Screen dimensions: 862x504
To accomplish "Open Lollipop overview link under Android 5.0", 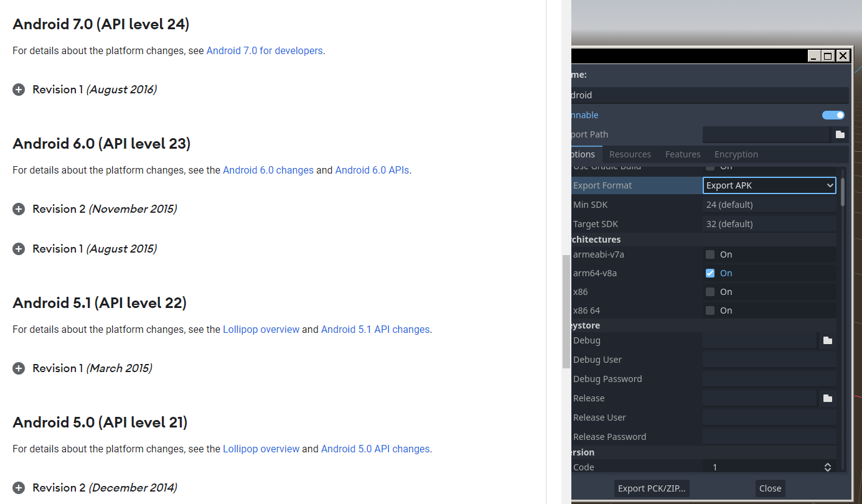I will pos(261,449).
